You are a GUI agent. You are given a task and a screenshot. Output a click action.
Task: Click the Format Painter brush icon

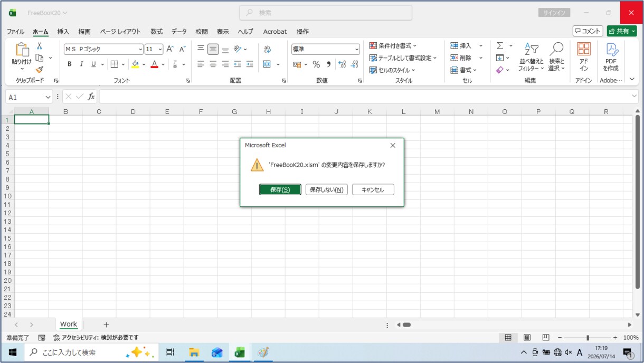point(40,69)
